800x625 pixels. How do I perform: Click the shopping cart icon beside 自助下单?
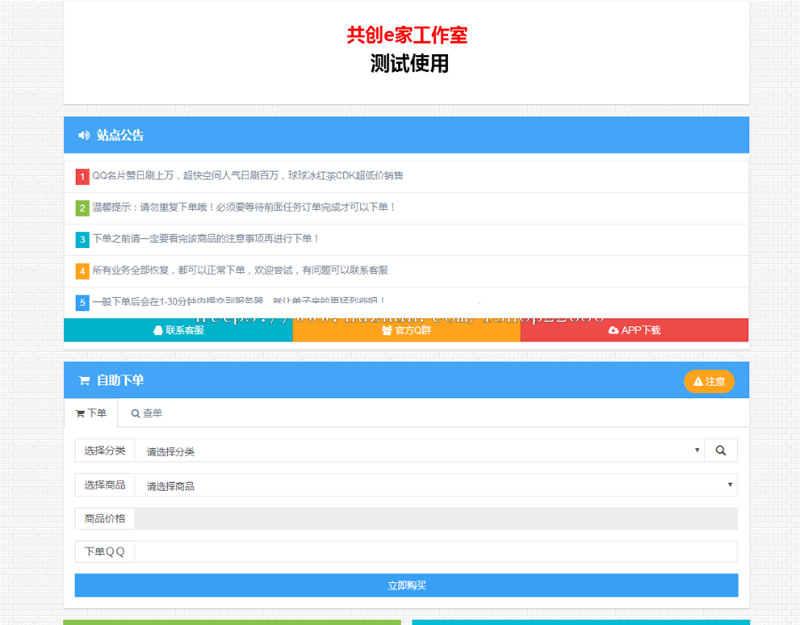[83, 381]
